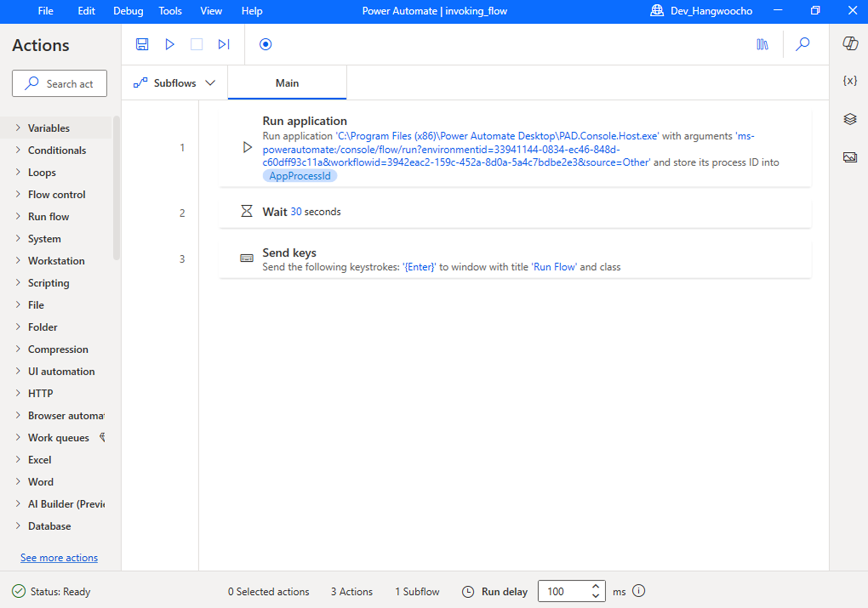This screenshot has width=868, height=608.
Task: Expand the Excel action group
Action: [18, 459]
